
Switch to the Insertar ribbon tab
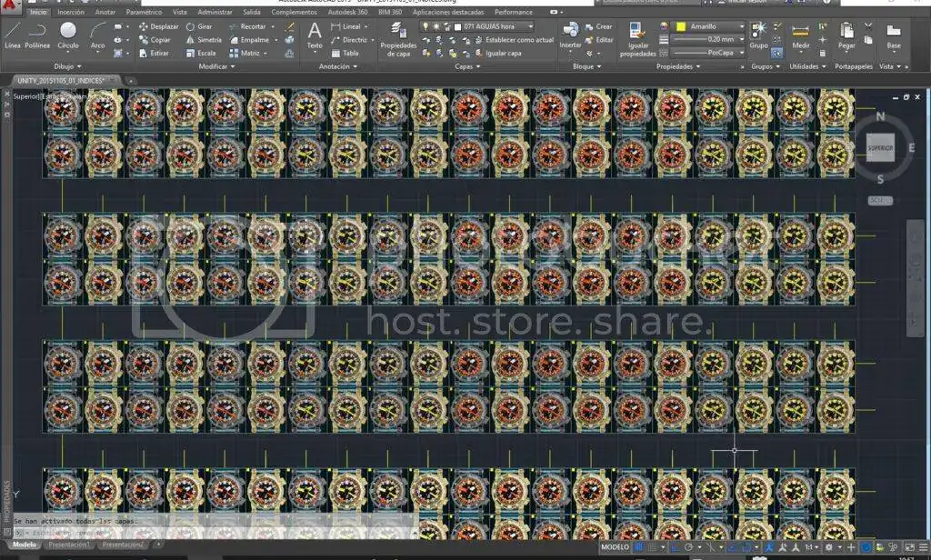71,13
